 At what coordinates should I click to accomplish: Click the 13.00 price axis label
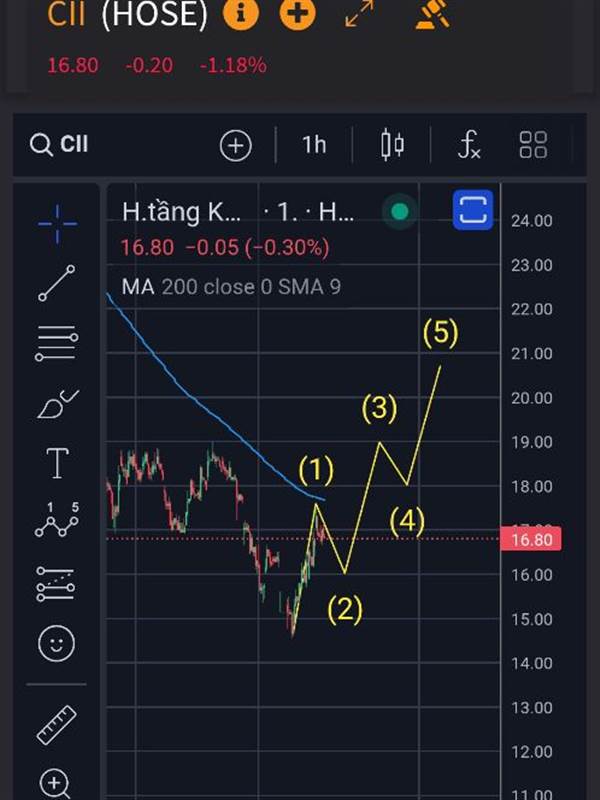532,708
